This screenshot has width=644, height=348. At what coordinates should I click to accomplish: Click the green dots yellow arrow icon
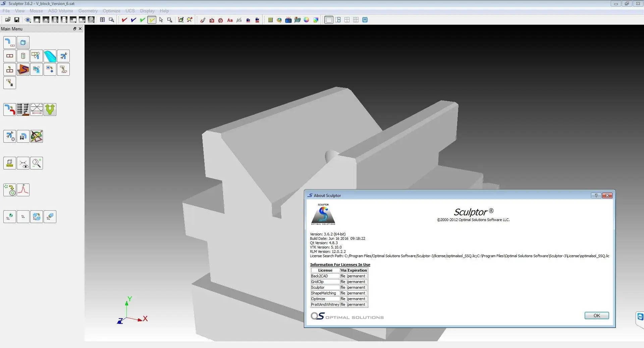(10, 190)
